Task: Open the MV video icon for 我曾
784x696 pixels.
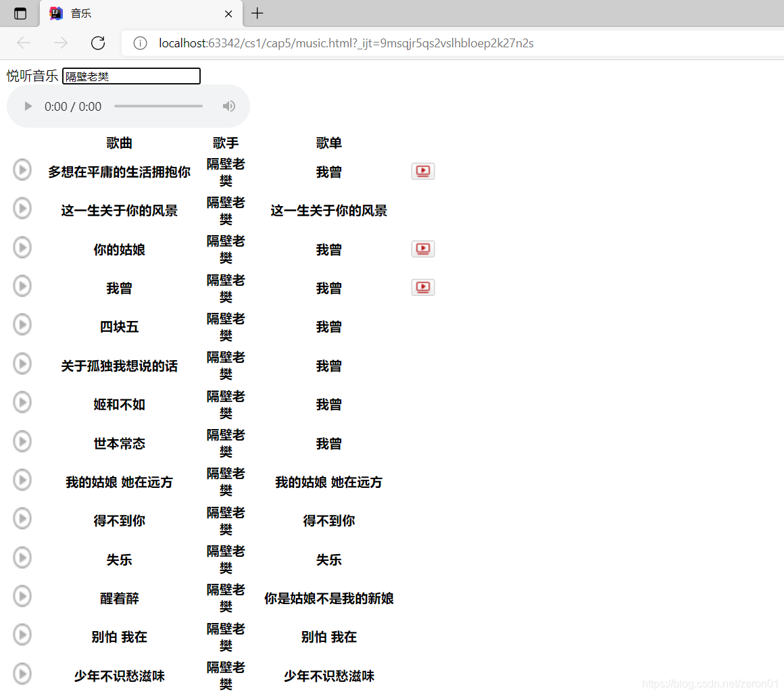Action: coord(422,287)
